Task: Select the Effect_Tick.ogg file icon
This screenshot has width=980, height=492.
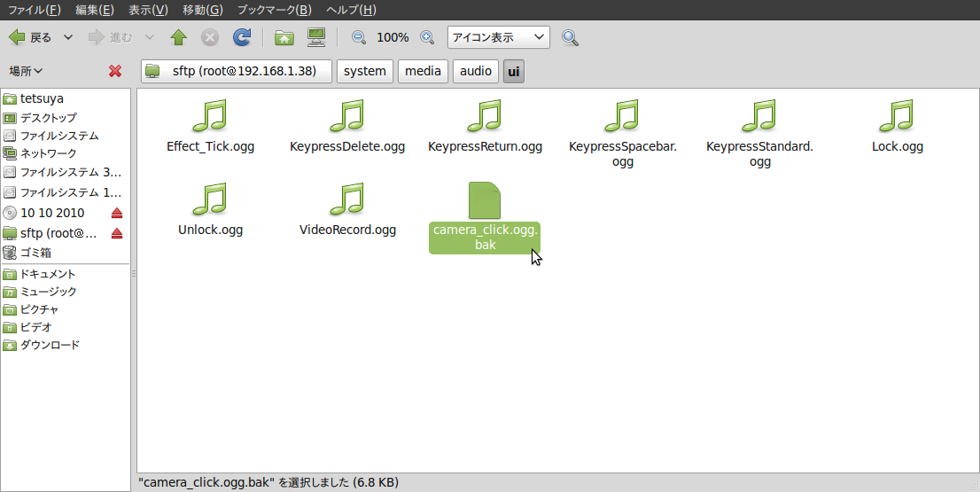Action: [x=210, y=115]
